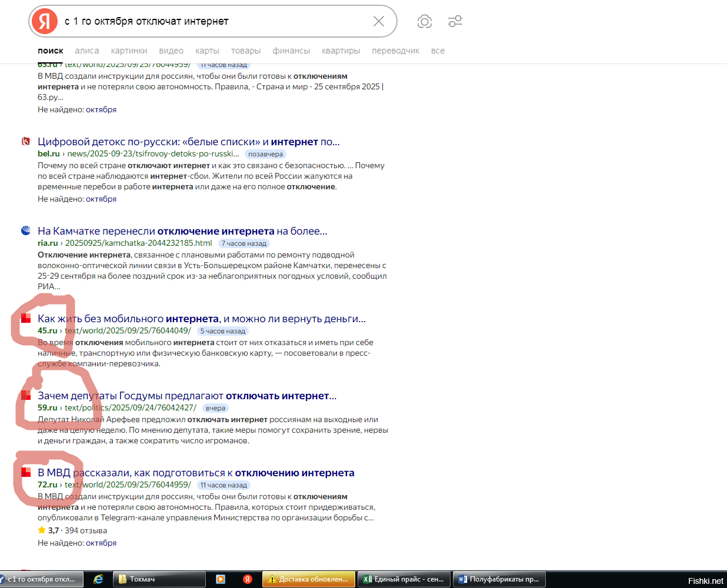Open Зачем депутаты Госдумы предлагают отключать интернет link
Image resolution: width=727 pixels, height=588 pixels.
tap(187, 396)
